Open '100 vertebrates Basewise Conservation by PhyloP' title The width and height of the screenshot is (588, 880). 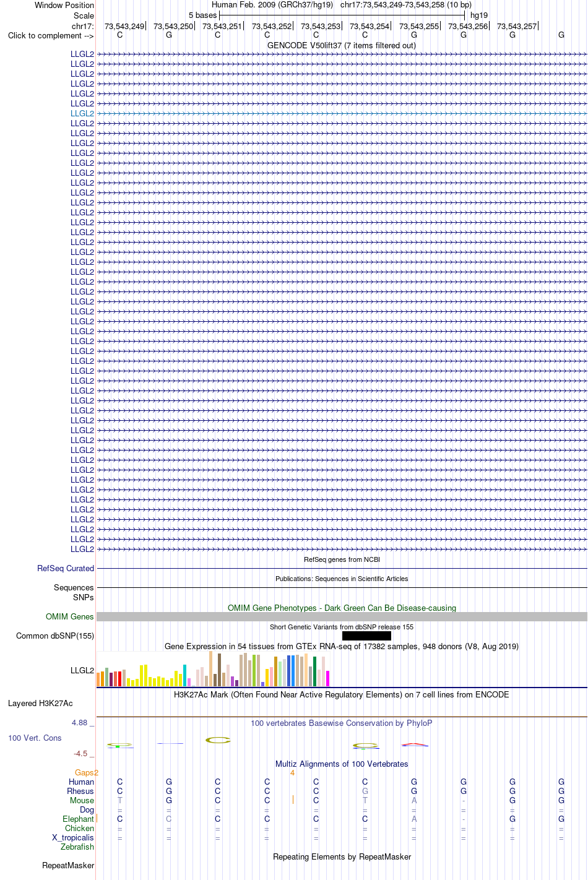342,723
